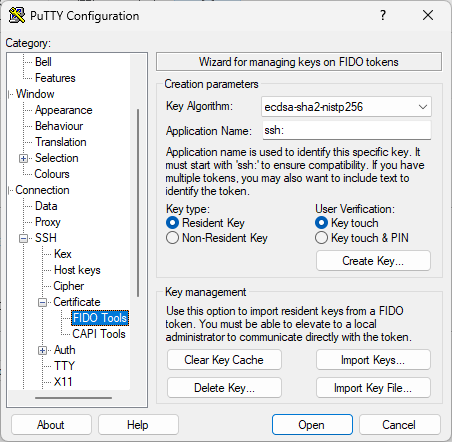Click the Delete Key... button
452x442 pixels.
(224, 388)
